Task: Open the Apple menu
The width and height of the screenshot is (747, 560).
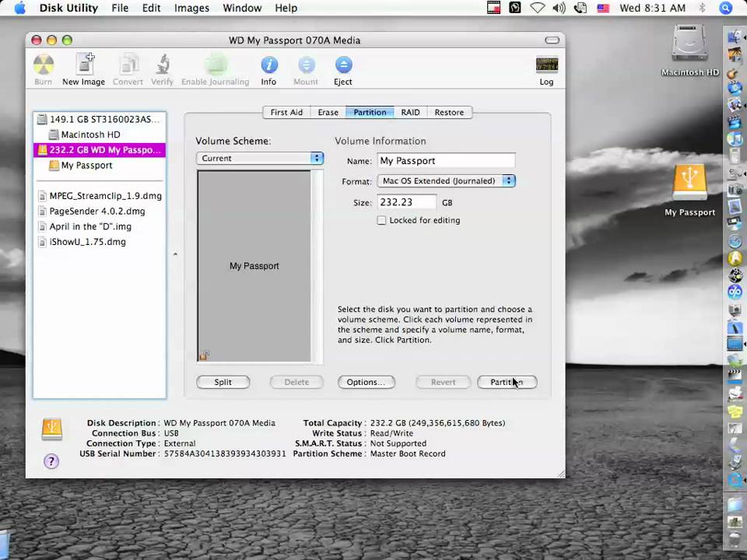Action: point(19,8)
